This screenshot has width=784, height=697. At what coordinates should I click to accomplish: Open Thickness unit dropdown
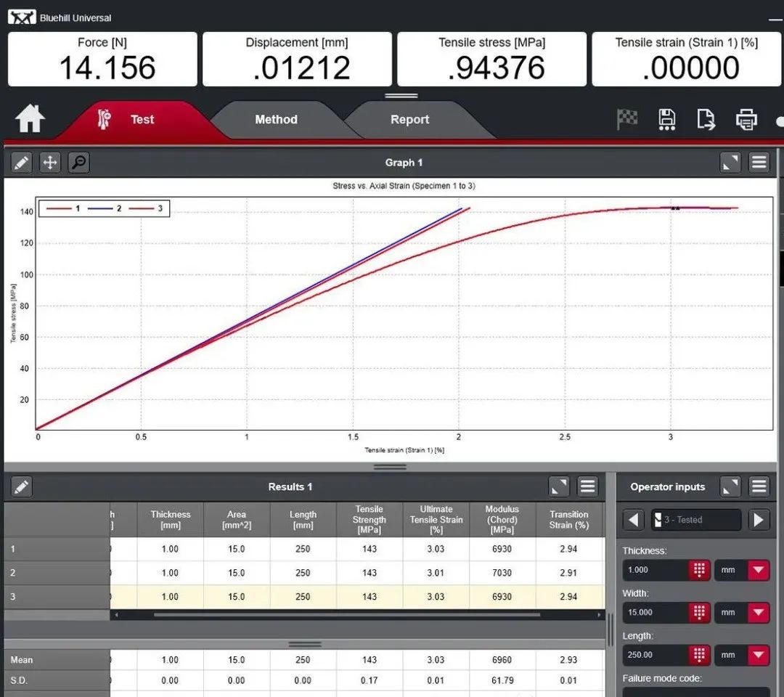(x=759, y=570)
